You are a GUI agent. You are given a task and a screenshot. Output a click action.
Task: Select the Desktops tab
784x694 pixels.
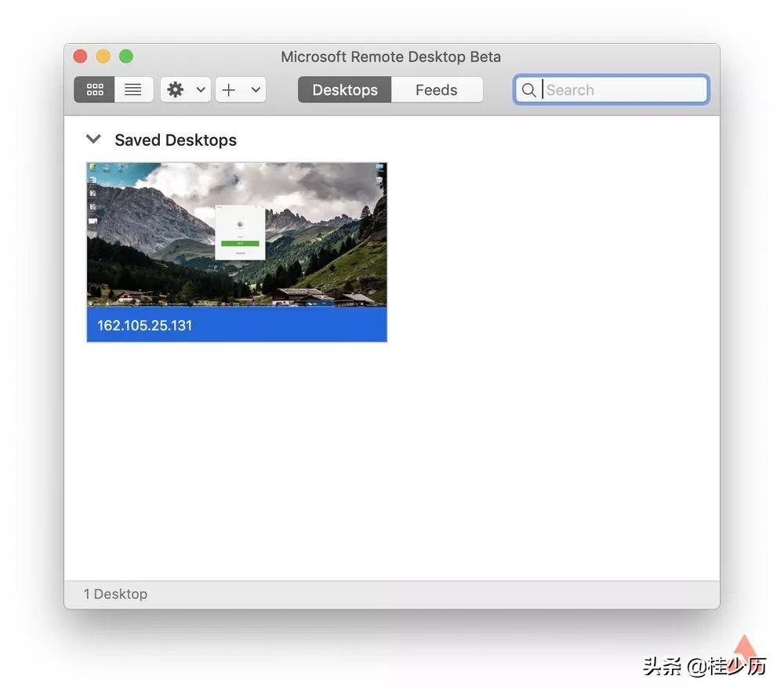[x=345, y=88]
